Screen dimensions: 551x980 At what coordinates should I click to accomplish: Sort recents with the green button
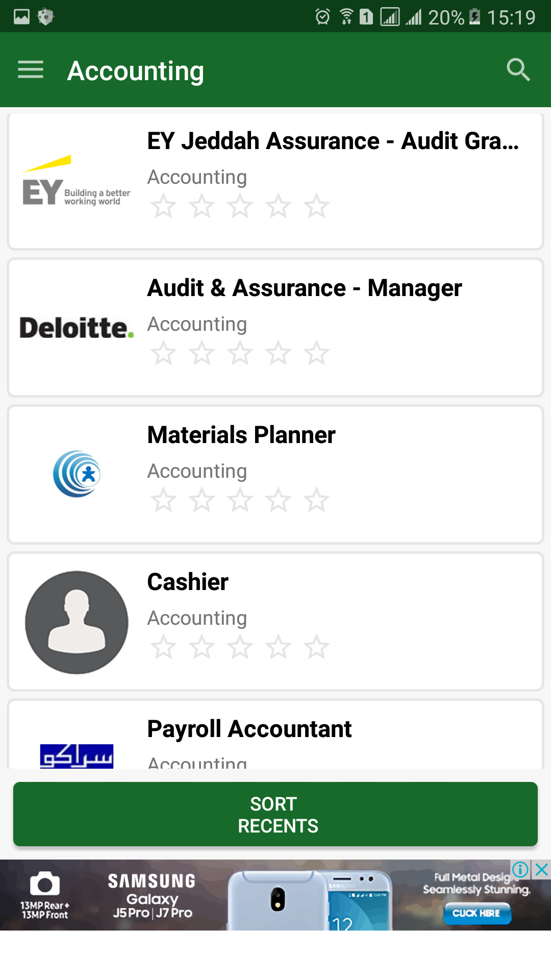[275, 814]
